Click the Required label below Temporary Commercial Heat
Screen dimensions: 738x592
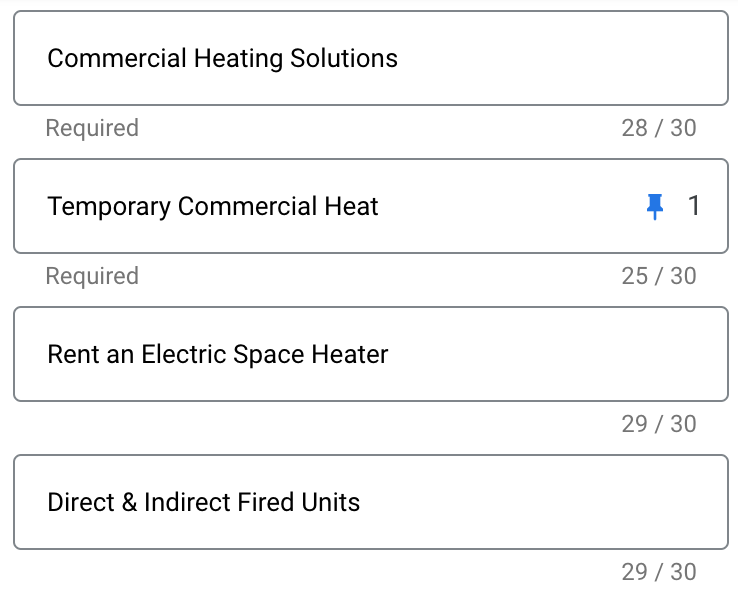click(92, 276)
